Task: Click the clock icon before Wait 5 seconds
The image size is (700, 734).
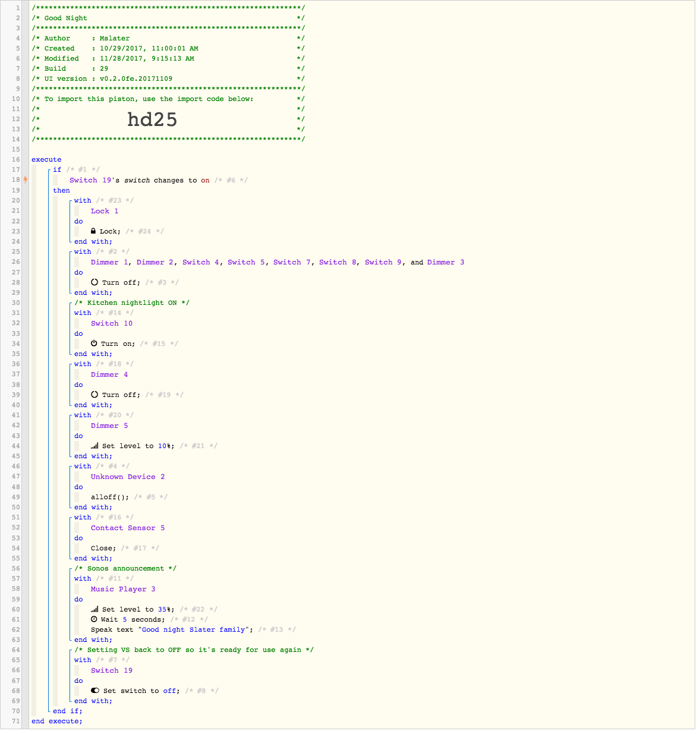Action: tap(94, 619)
